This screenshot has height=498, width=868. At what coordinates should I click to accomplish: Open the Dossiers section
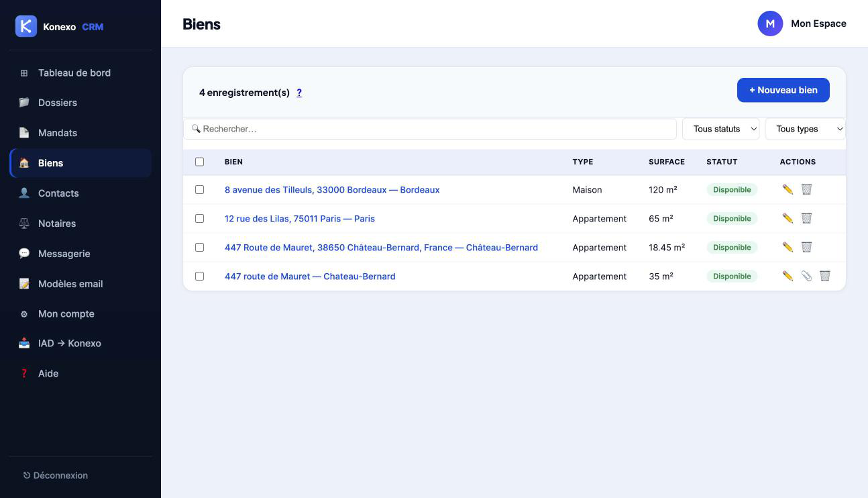(80, 103)
